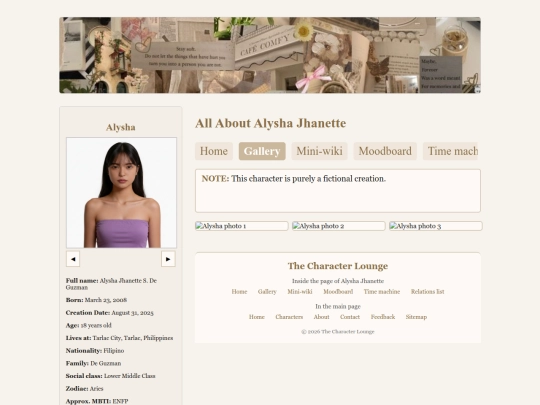Click the "Lives at: Tarlac City" line
This screenshot has width=540, height=405.
[x=120, y=338]
